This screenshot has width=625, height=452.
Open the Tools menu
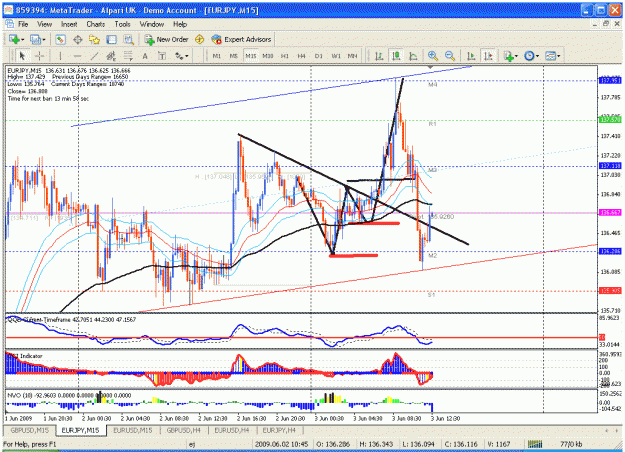[x=122, y=24]
